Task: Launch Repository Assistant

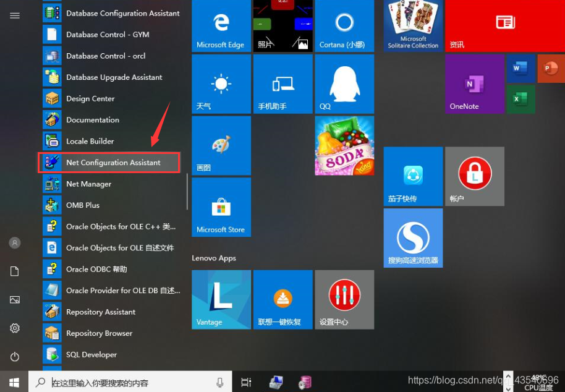Action: [112, 312]
